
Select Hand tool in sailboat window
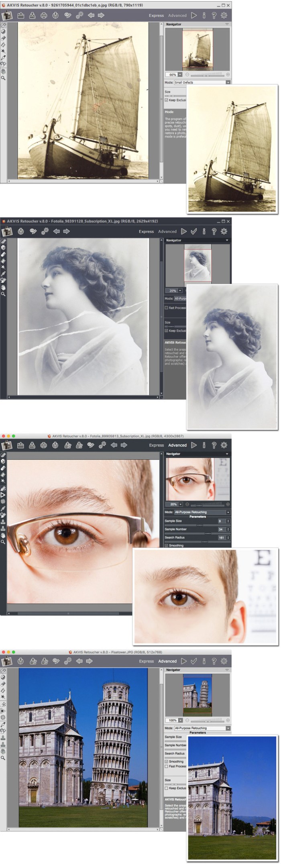3,71
